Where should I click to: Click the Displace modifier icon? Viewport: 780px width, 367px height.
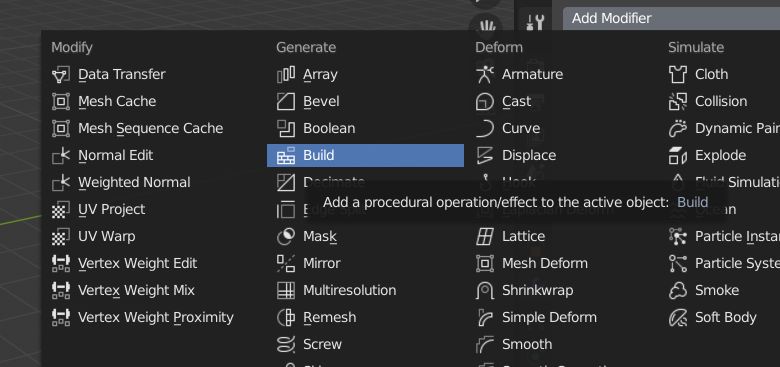coord(485,156)
